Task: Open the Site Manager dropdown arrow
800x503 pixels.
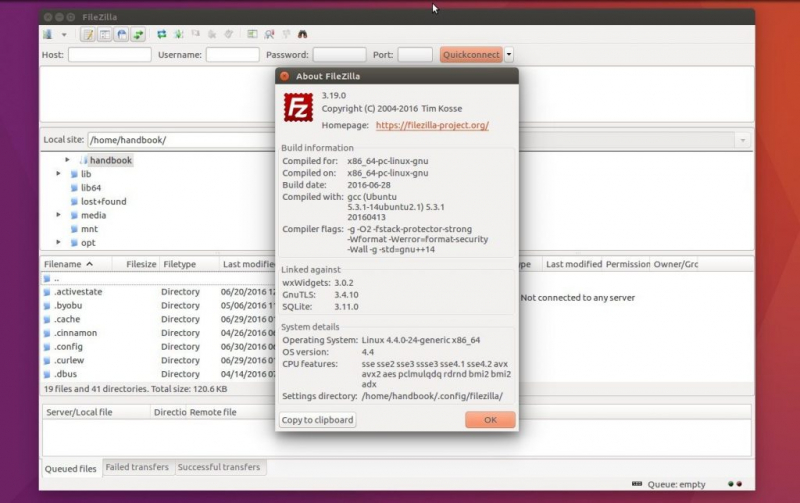Action: point(64,35)
